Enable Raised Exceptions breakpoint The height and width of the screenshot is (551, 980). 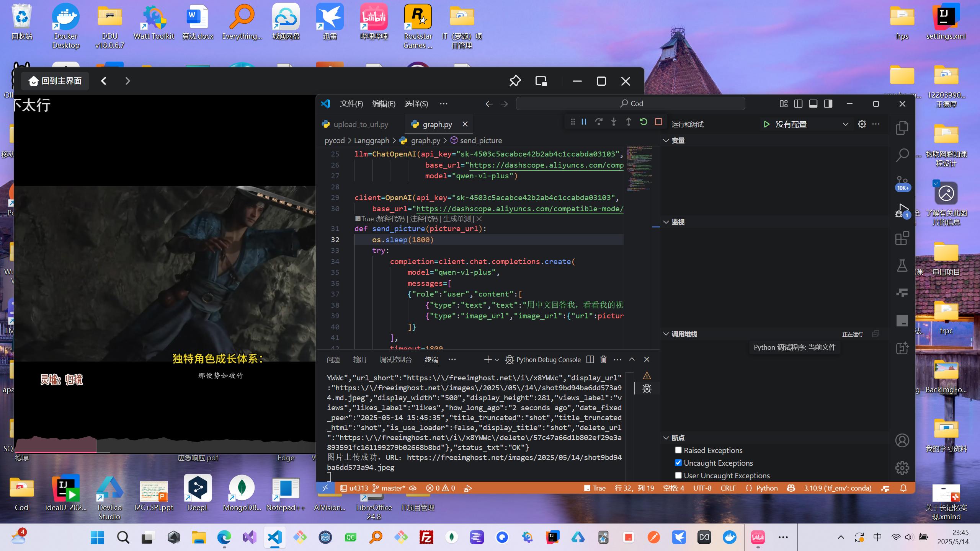point(678,450)
